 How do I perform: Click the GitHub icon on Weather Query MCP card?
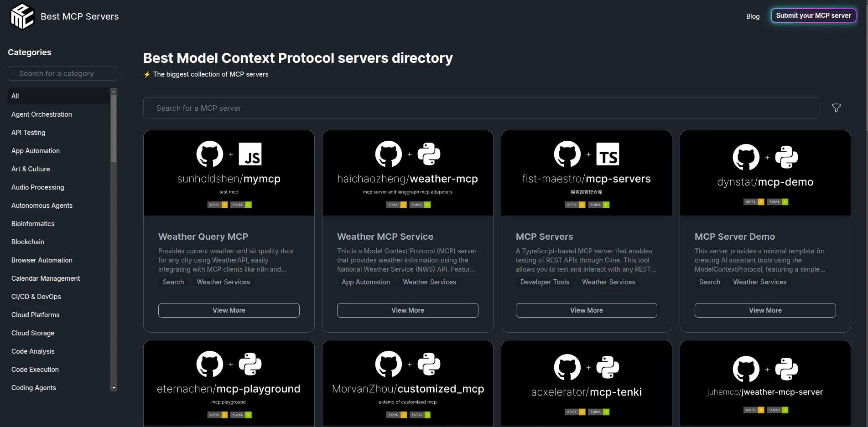pyautogui.click(x=210, y=154)
